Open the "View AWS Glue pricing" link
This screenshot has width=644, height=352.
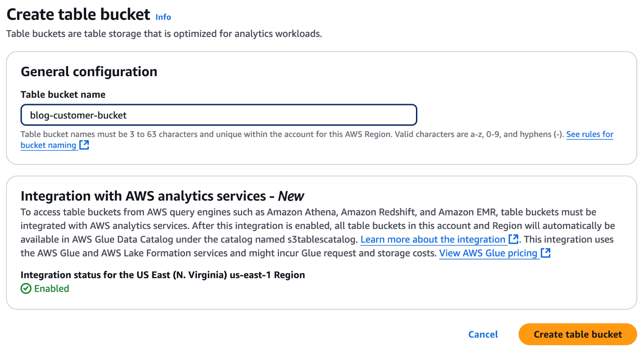coord(488,253)
